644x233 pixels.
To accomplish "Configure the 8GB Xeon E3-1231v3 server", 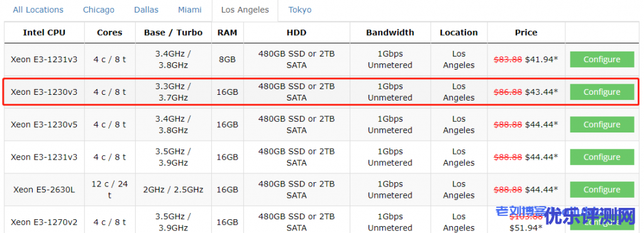I will (x=602, y=60).
